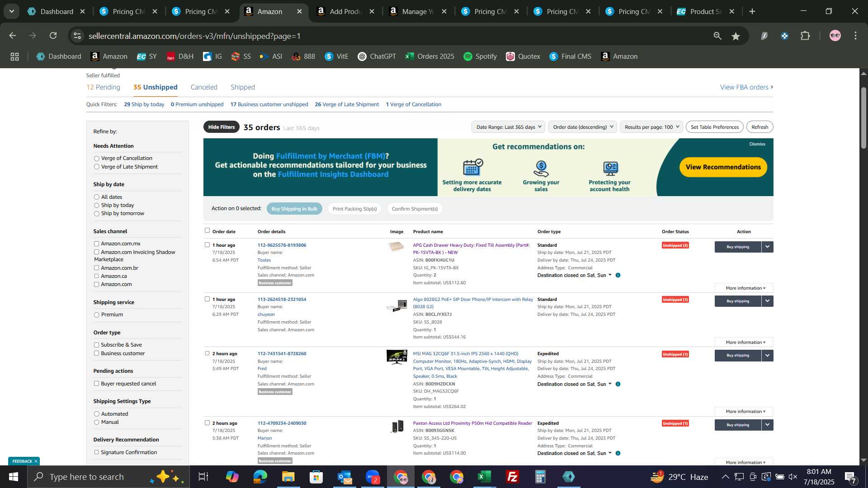Open the browser zoom magnifier icon
868x488 pixels.
tap(717, 36)
